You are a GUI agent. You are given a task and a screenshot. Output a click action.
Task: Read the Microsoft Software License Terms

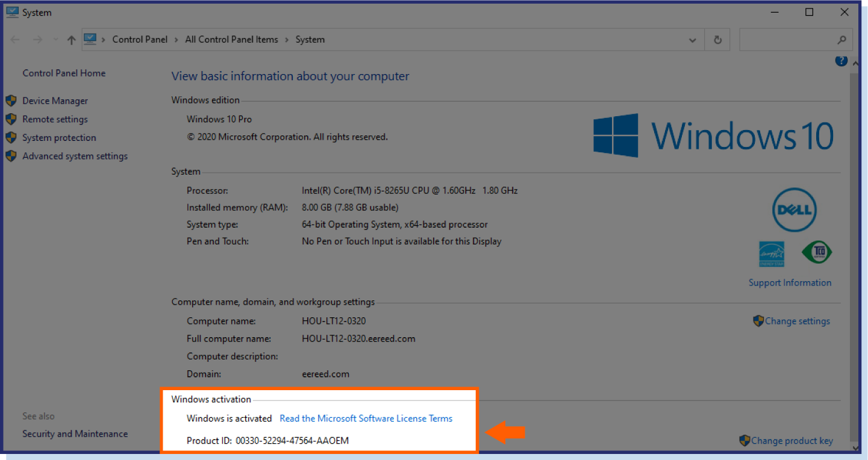366,418
